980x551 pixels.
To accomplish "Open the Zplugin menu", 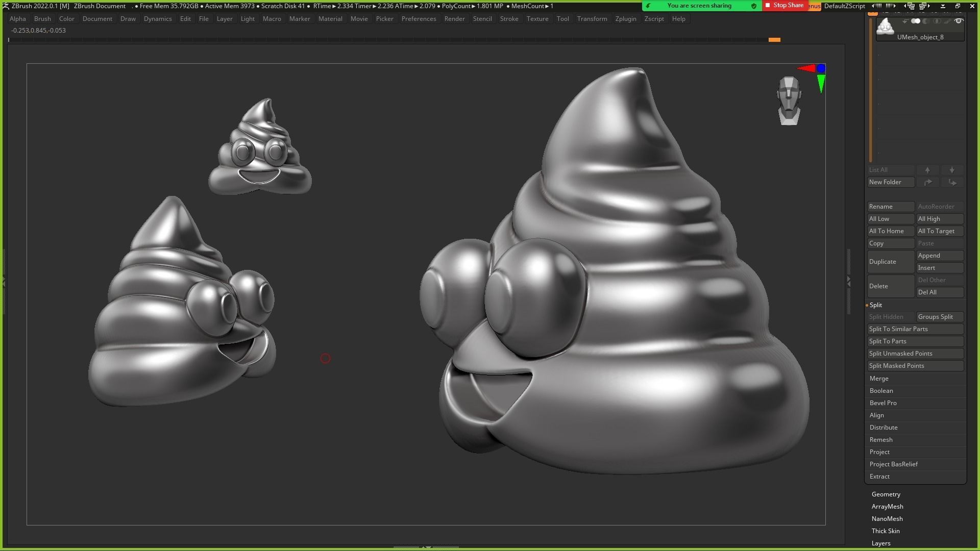I will pos(626,19).
